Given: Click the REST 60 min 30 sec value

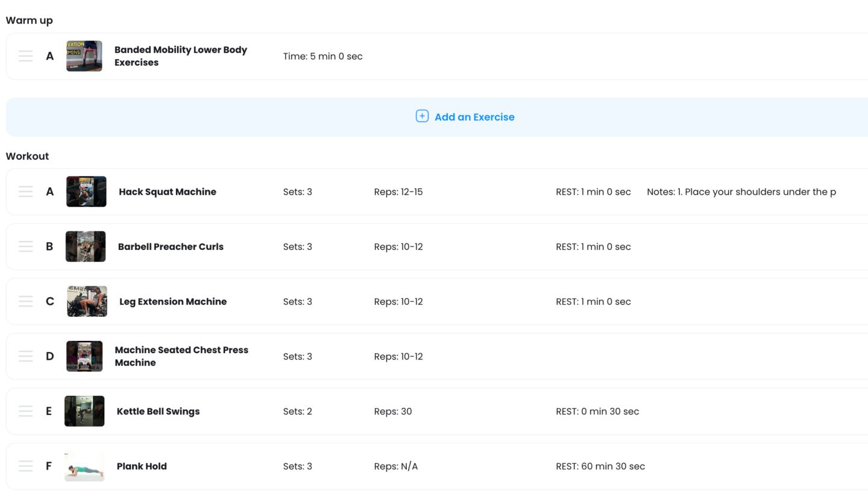Looking at the screenshot, I should (x=600, y=466).
